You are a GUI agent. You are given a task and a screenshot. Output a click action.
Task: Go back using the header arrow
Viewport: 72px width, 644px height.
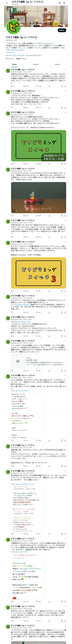[7, 3]
